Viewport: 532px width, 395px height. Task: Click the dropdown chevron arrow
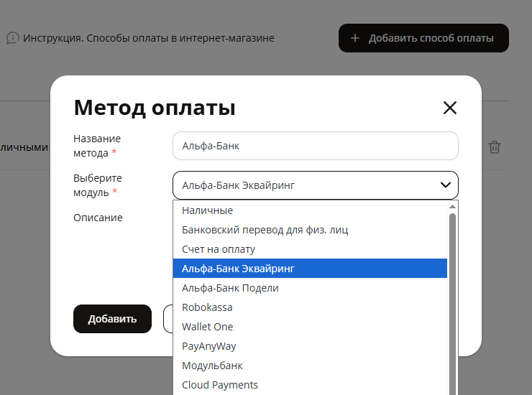click(x=446, y=185)
